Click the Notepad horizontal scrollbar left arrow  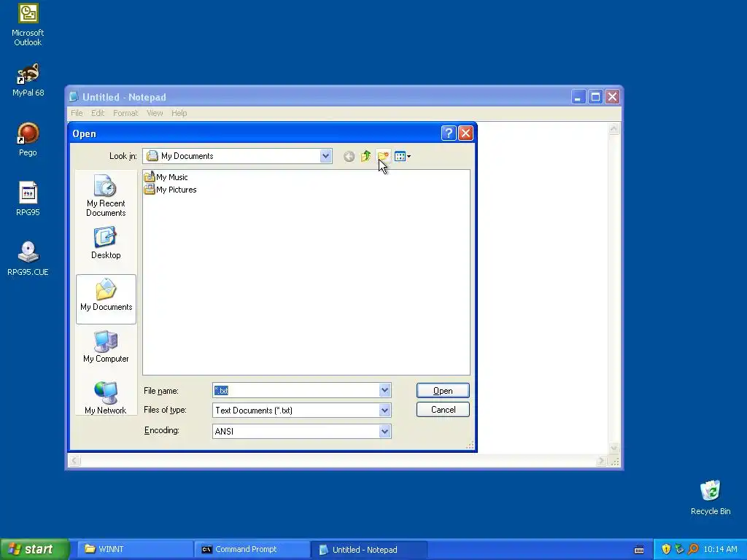74,461
